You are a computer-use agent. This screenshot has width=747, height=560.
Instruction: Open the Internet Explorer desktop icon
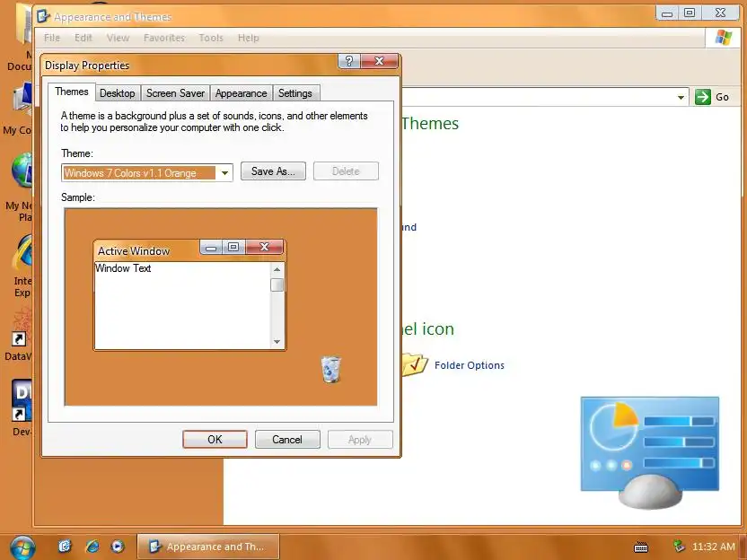22,252
